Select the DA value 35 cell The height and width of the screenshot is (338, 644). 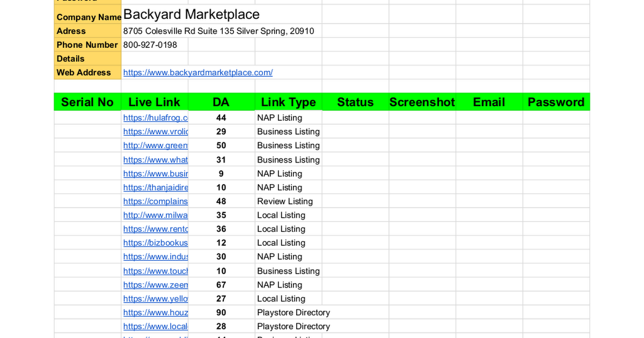click(221, 215)
